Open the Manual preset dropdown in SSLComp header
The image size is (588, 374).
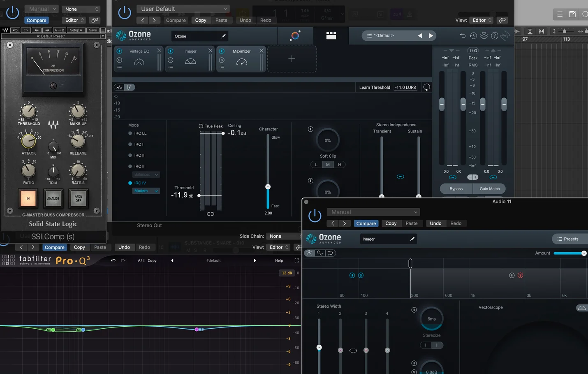pos(41,9)
